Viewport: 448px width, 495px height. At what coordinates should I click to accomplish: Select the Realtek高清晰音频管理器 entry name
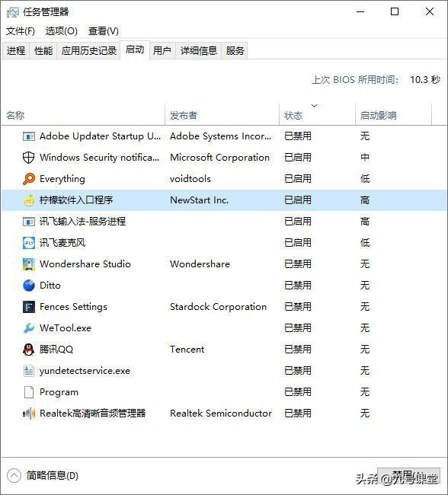point(92,414)
